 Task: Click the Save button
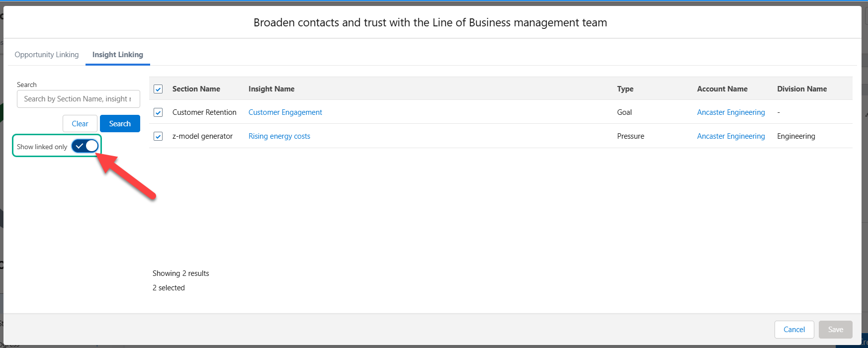836,330
